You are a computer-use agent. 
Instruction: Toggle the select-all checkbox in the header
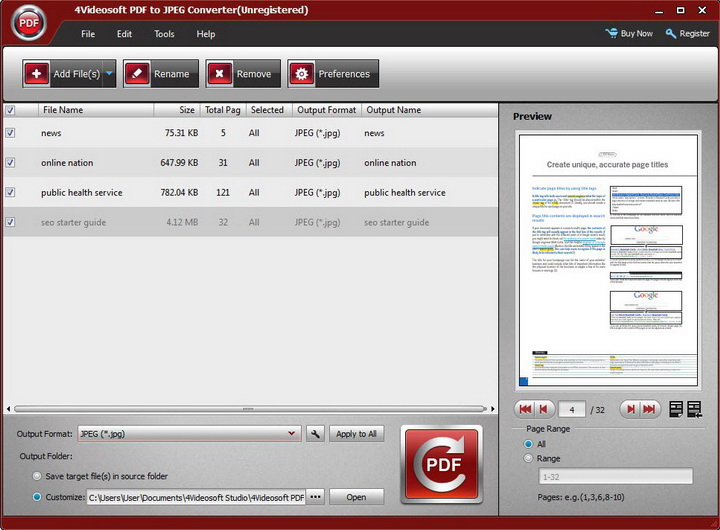click(10, 110)
